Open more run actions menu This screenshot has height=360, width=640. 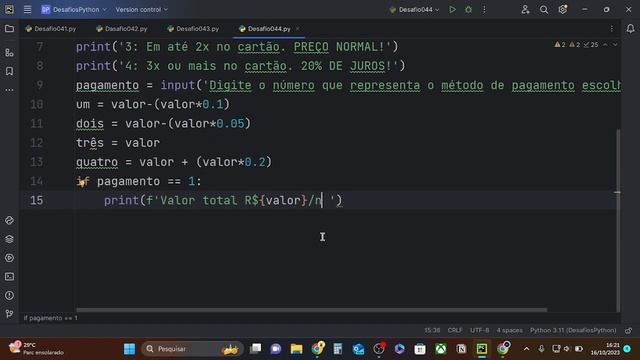pos(484,9)
